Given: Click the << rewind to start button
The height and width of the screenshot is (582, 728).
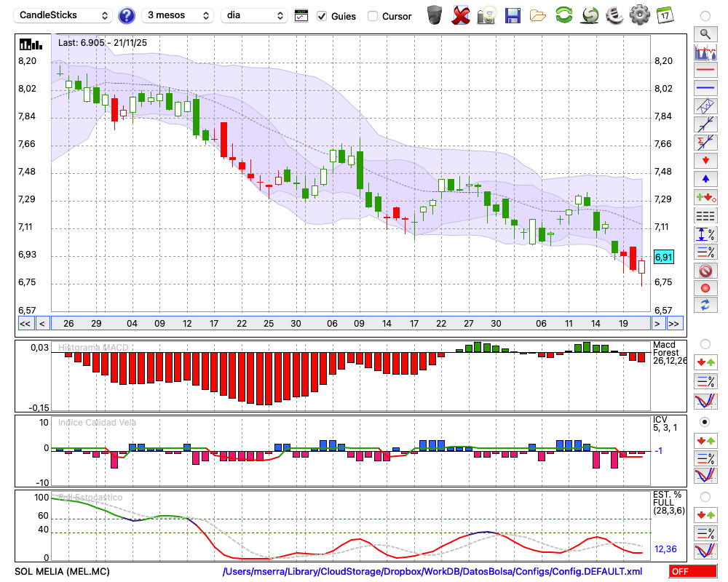Looking at the screenshot, I should 25,323.
